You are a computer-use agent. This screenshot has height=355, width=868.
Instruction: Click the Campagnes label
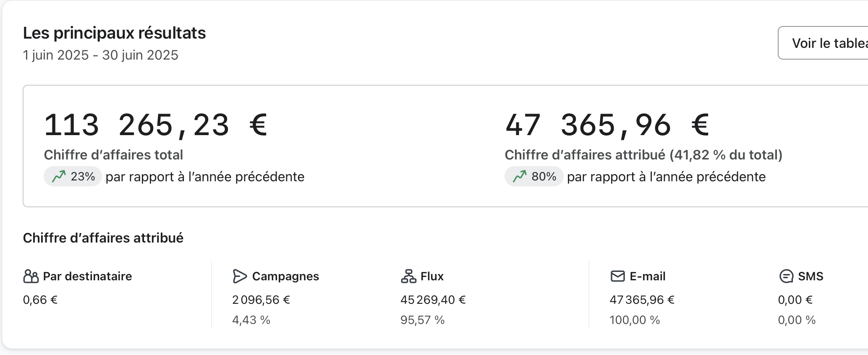coord(285,276)
